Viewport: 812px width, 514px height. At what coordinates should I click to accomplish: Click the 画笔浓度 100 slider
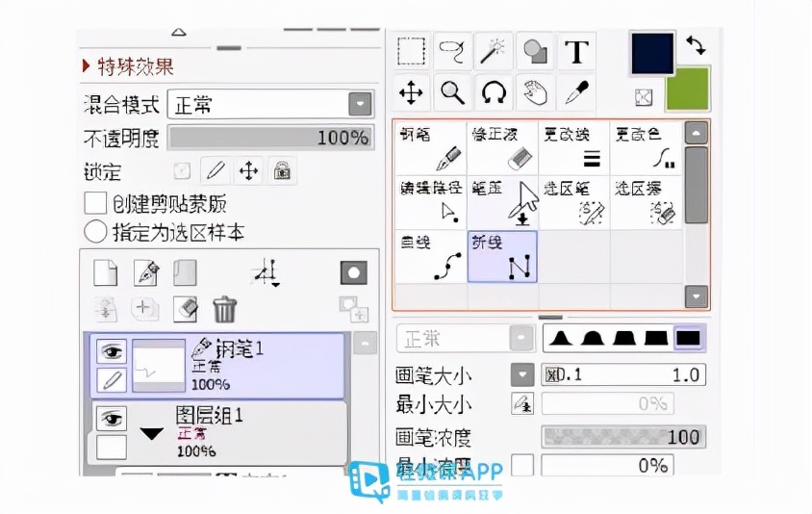[623, 437]
